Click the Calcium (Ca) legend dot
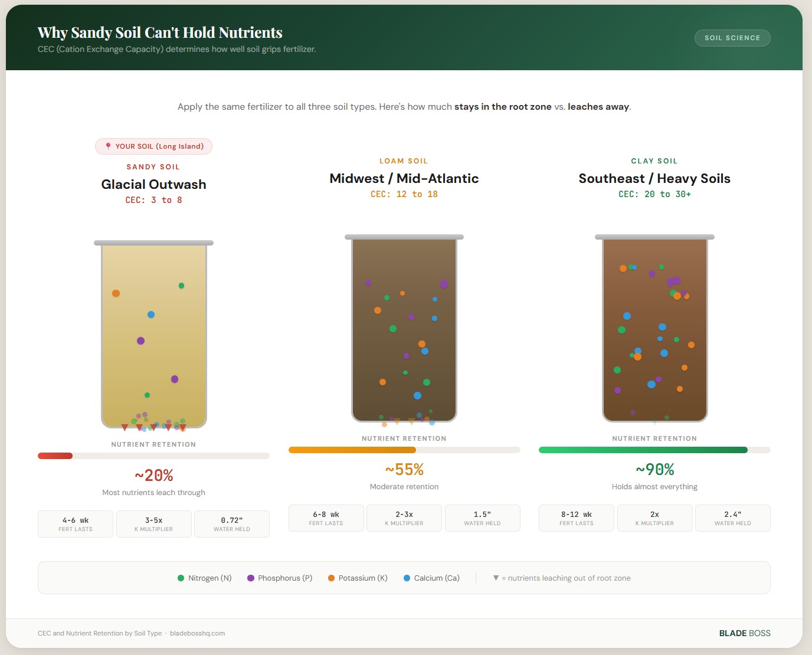This screenshot has height=655, width=812. 407,578
